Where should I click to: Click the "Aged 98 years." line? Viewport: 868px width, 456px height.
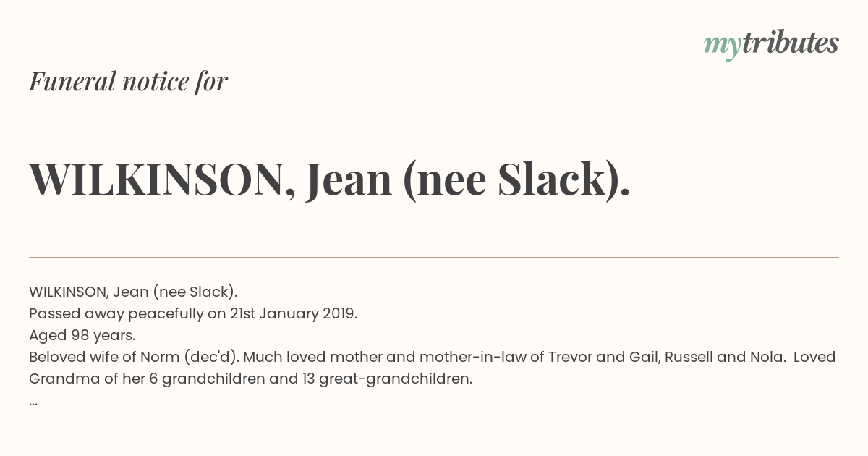pos(82,336)
